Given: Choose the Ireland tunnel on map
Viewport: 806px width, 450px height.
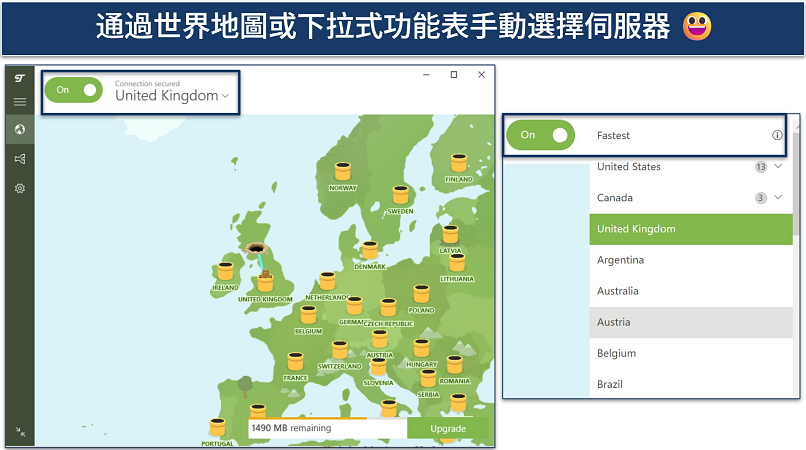Looking at the screenshot, I should click(x=225, y=272).
